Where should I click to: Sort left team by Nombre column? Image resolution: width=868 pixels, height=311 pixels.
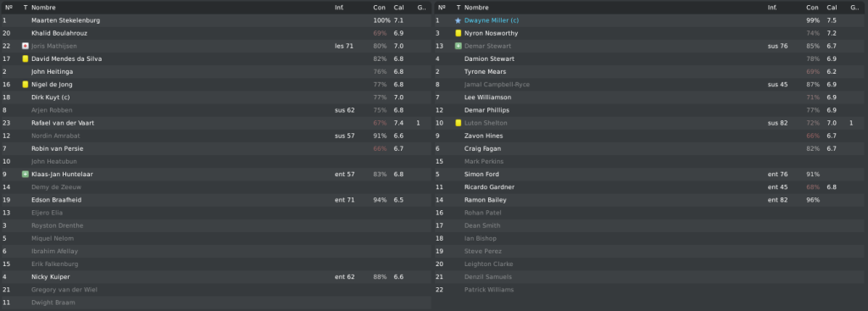[x=43, y=8]
